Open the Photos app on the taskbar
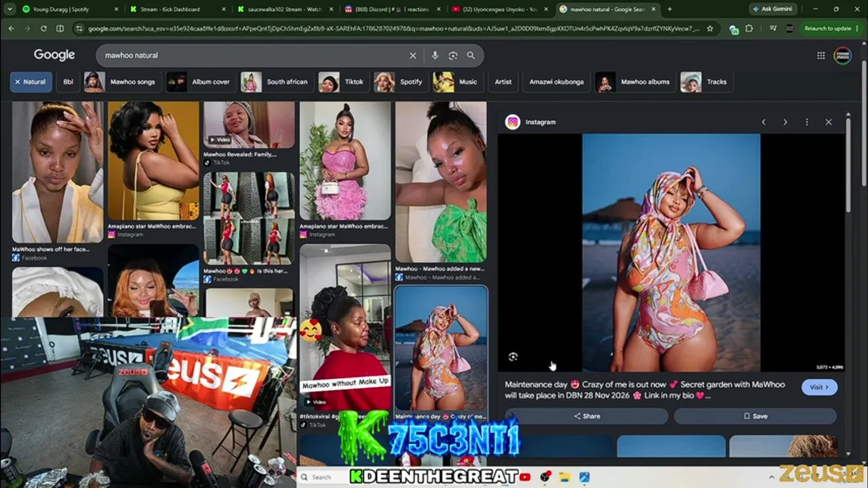Screen dimensions: 868x488 click(584, 477)
